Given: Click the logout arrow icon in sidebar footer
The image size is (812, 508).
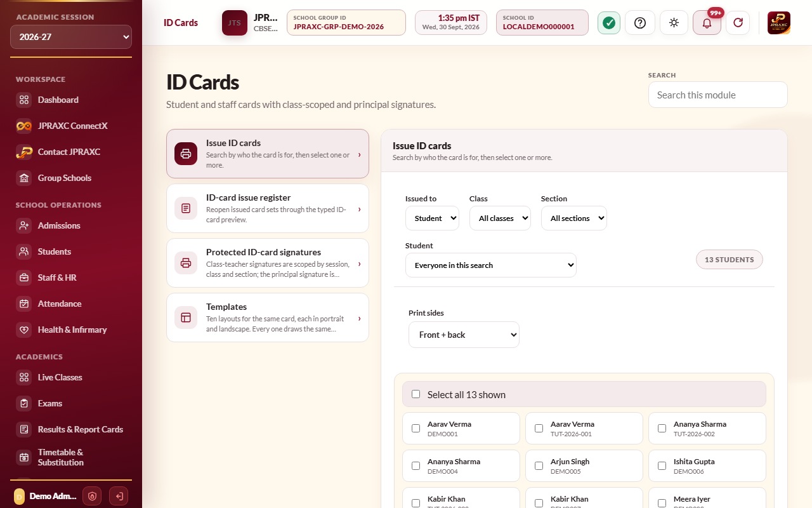Looking at the screenshot, I should [x=118, y=496].
